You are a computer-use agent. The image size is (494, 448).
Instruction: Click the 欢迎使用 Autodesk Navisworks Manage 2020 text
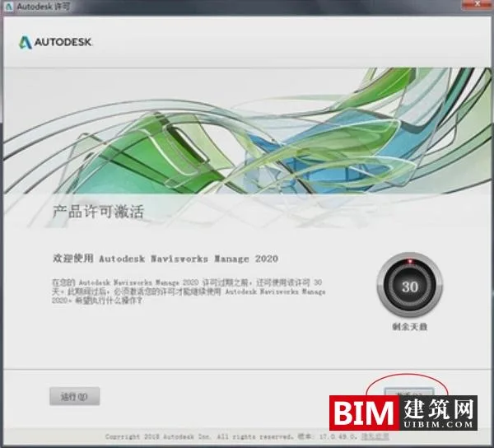165,259
